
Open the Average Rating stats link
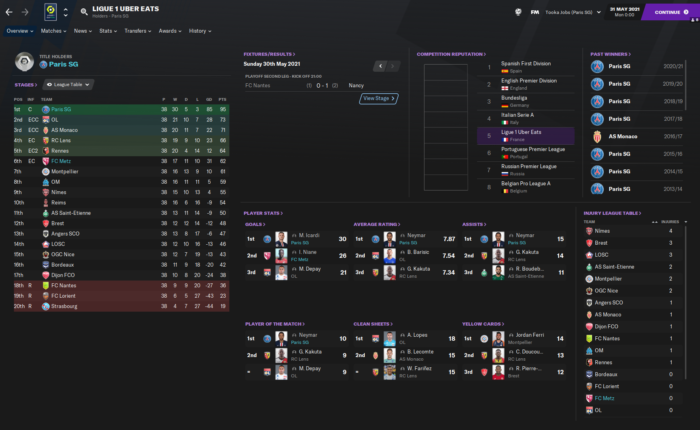[x=377, y=224]
